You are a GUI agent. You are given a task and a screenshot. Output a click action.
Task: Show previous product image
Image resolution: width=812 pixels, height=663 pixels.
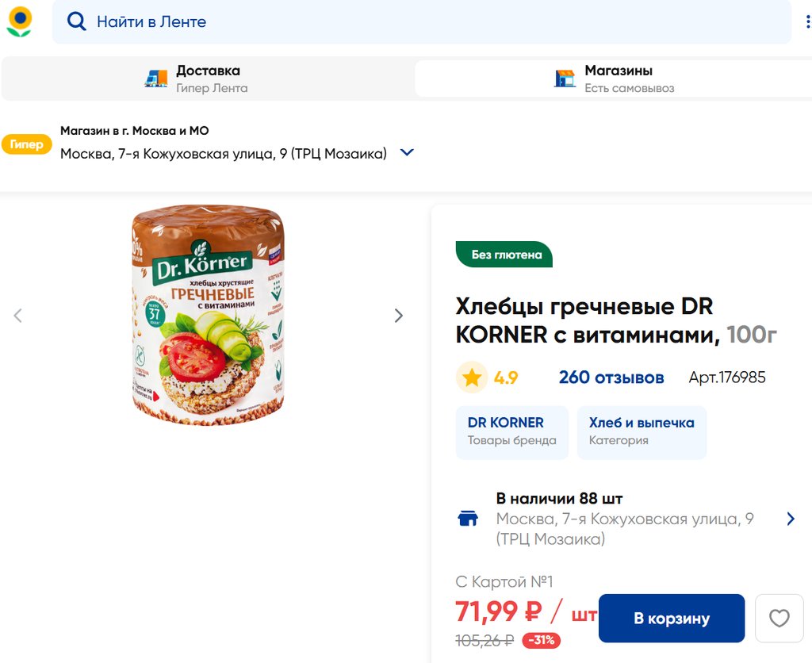click(18, 316)
